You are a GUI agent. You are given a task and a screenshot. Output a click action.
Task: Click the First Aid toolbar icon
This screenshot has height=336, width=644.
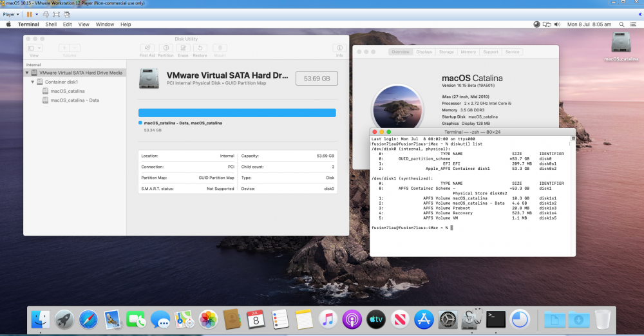click(147, 48)
